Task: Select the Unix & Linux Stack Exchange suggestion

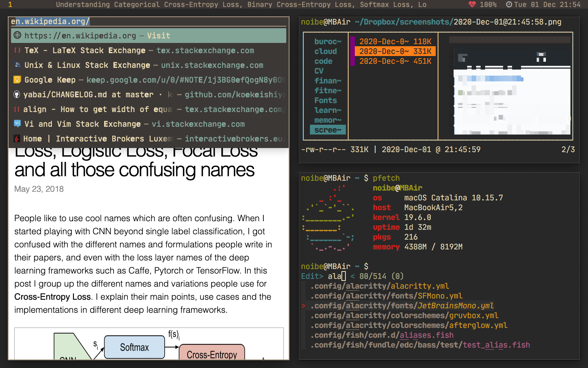Action: click(149, 65)
